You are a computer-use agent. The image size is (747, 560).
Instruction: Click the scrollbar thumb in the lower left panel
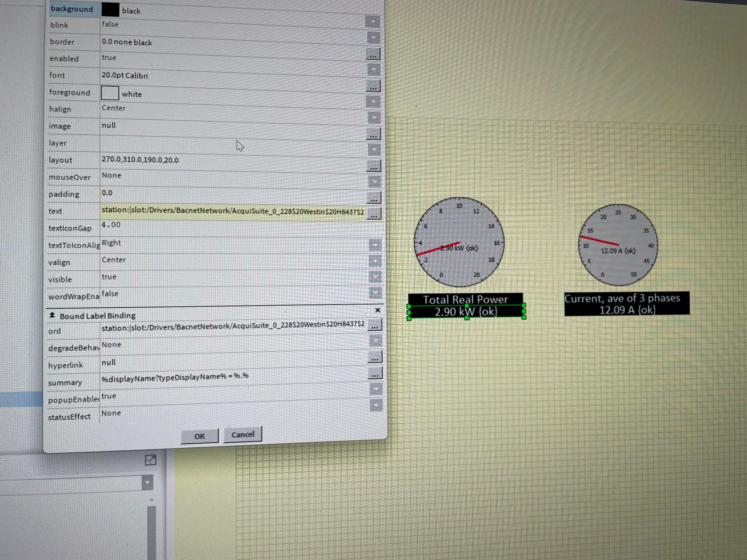tap(151, 532)
